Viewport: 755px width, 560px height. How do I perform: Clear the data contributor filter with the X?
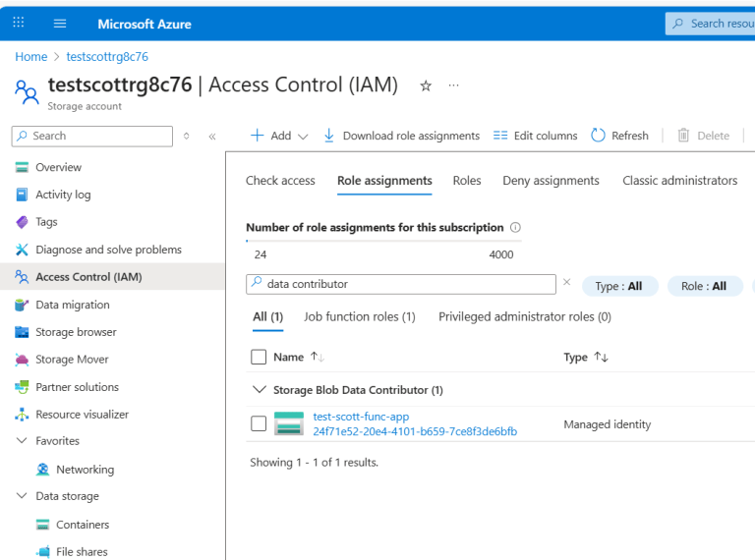pyautogui.click(x=566, y=282)
